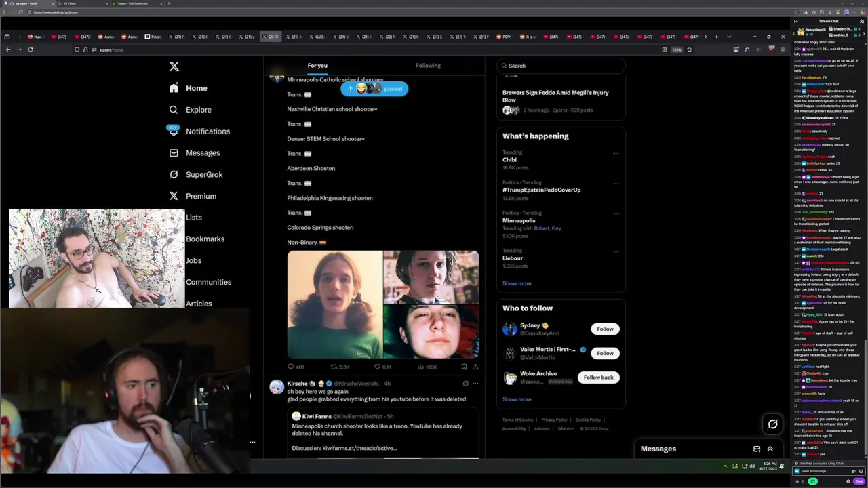Open view analytics showing 185K views

click(x=427, y=367)
